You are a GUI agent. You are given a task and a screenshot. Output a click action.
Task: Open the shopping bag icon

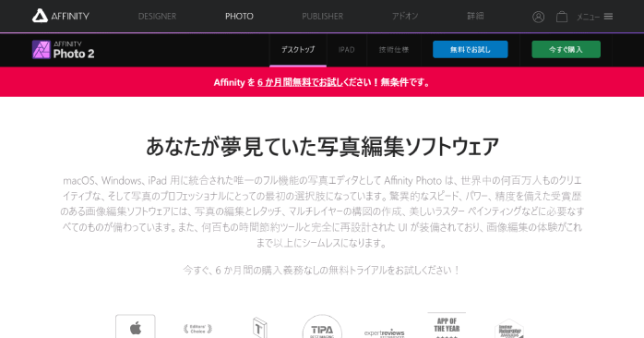coord(562,17)
